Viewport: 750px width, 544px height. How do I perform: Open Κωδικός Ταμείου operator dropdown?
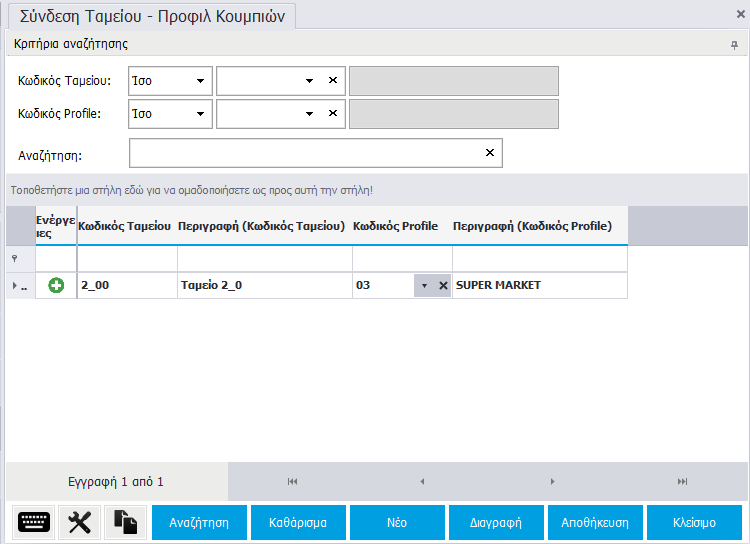click(200, 81)
